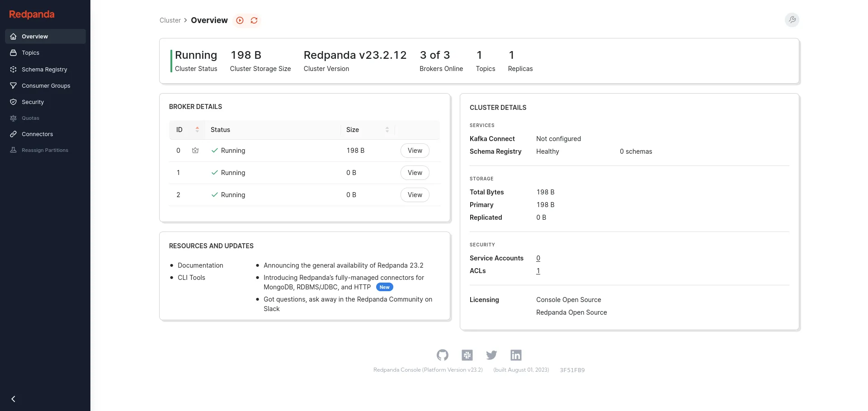Navigate to Consumer Groups
868x411 pixels.
[45, 86]
